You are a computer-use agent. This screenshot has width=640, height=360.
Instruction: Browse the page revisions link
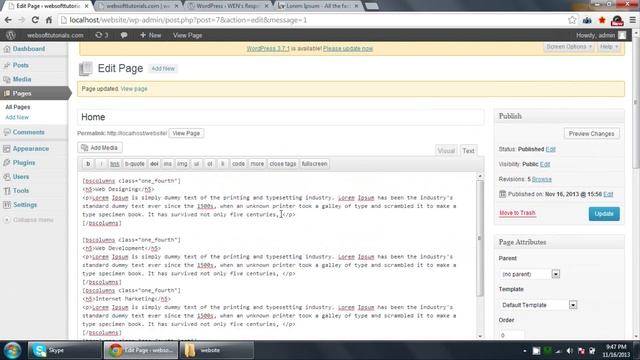(x=542, y=180)
